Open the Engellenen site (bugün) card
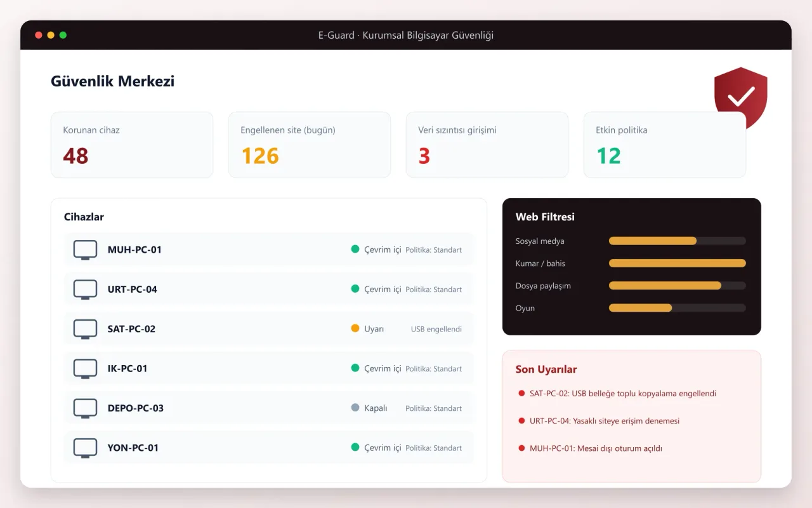This screenshot has width=812, height=508. tap(310, 145)
